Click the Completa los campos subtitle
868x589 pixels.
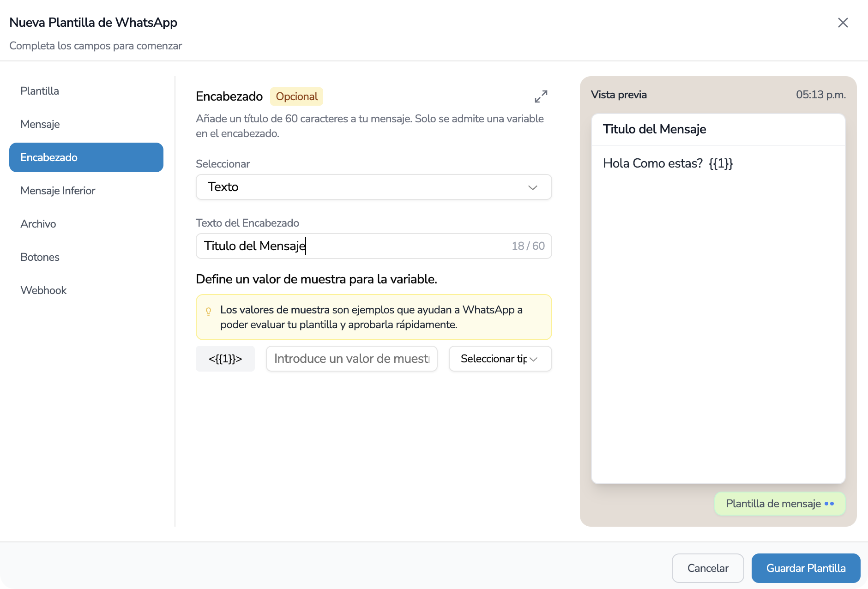click(x=96, y=46)
